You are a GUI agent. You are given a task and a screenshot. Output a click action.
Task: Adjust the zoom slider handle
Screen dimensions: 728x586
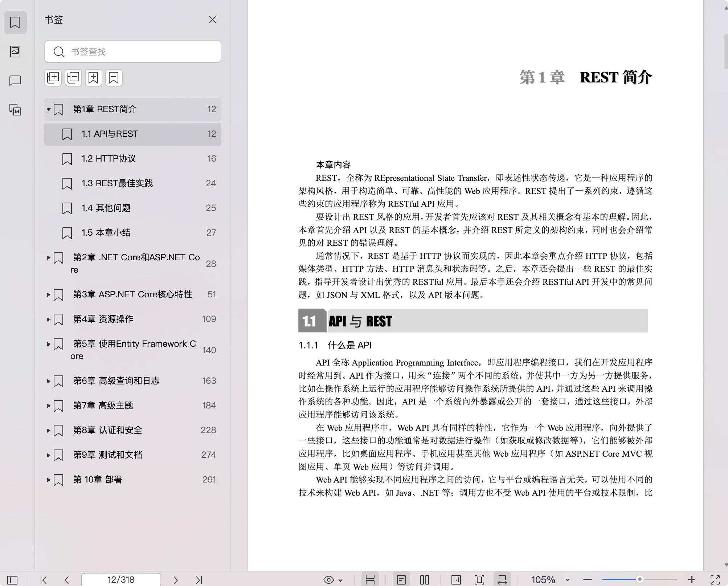[640, 579]
